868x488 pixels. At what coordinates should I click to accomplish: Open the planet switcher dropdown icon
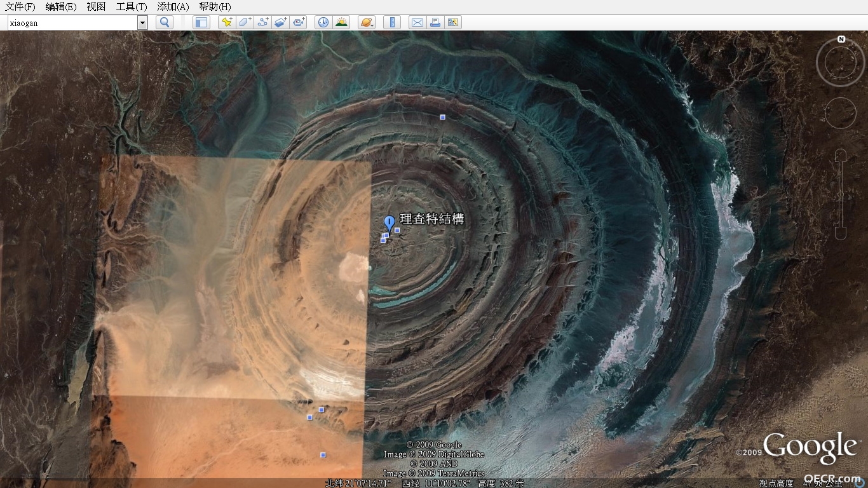point(367,22)
